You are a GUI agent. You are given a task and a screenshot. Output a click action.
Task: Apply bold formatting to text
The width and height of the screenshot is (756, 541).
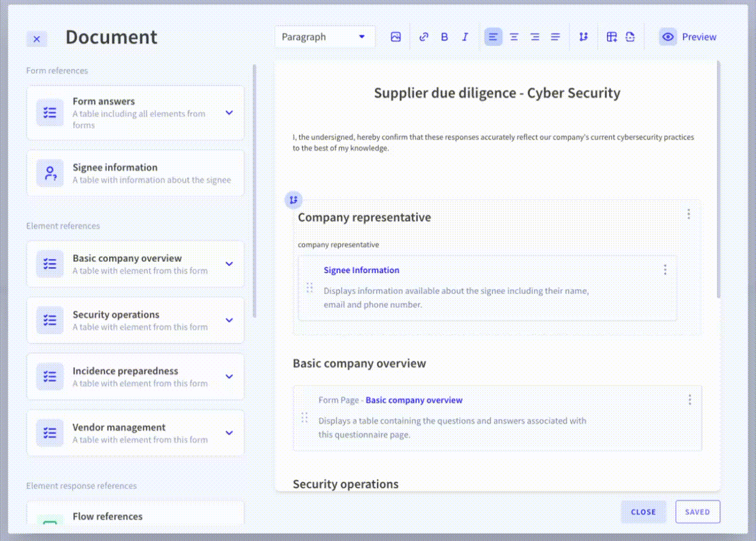(x=444, y=36)
